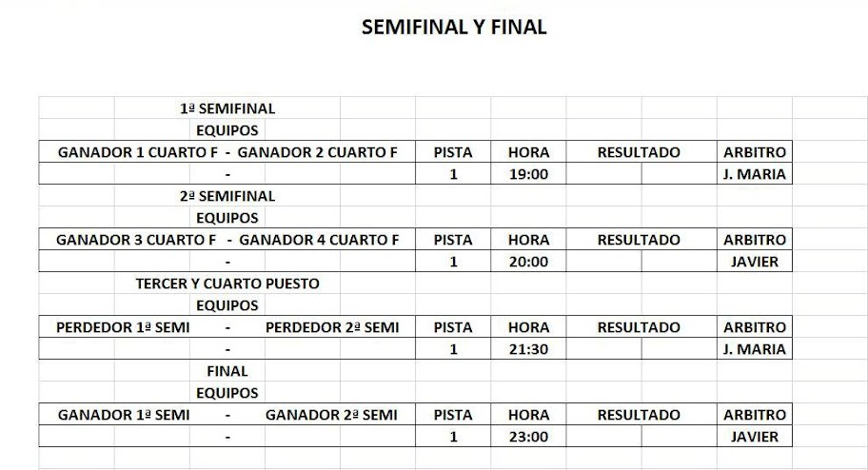Select J. MARIA in the 21:30 row
This screenshot has height=470, width=868.
755,349
